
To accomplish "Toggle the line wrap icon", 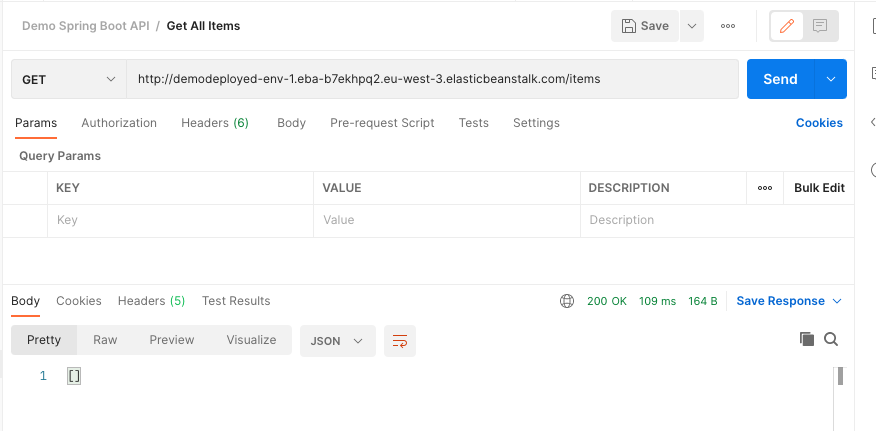I will pos(400,340).
